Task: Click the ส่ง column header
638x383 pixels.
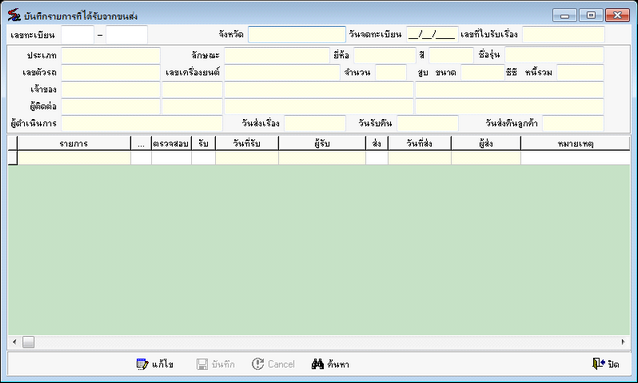Action: point(377,143)
